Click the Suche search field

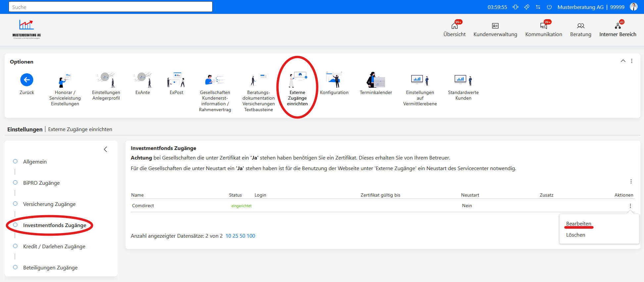111,7
